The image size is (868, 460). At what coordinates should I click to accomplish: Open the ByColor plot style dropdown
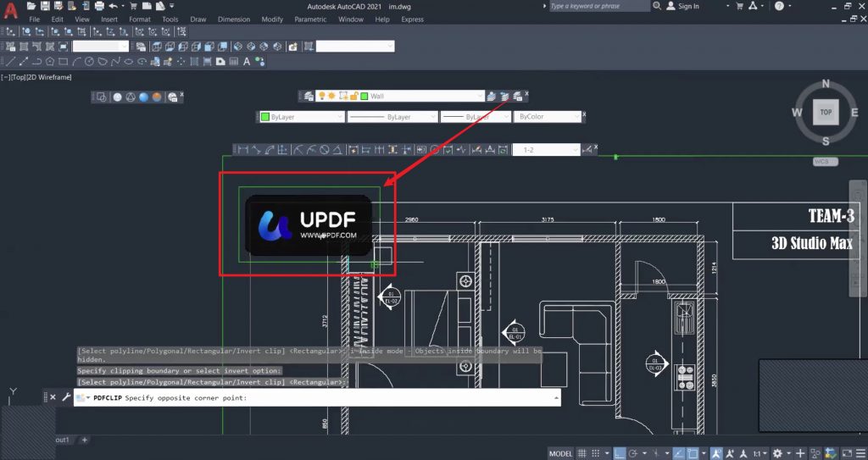(x=576, y=117)
